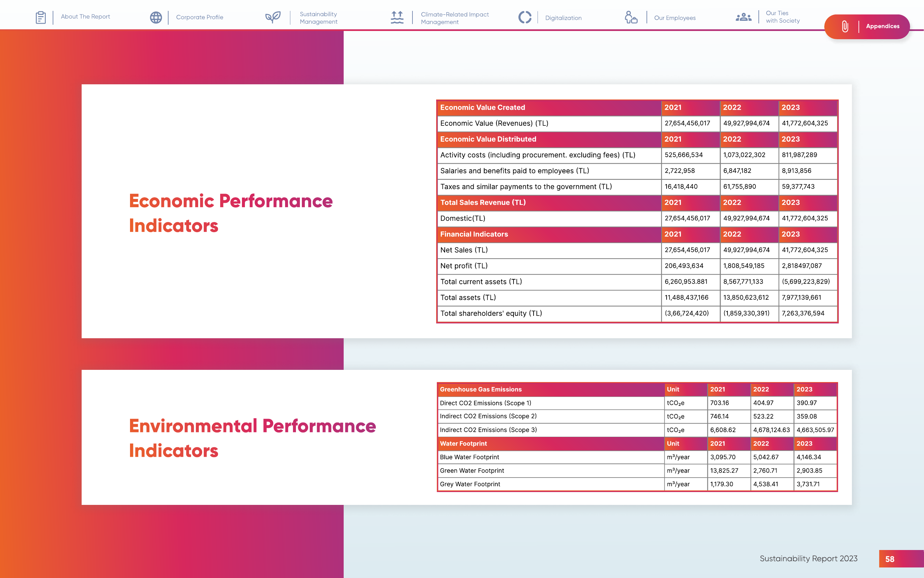
Task: Navigate to Climate-Related Impact Management
Action: [455, 18]
